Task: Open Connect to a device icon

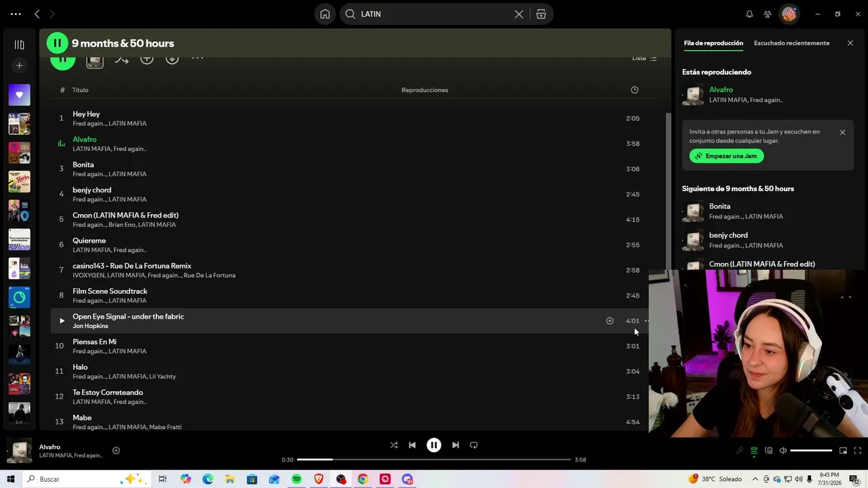Action: [x=768, y=451]
